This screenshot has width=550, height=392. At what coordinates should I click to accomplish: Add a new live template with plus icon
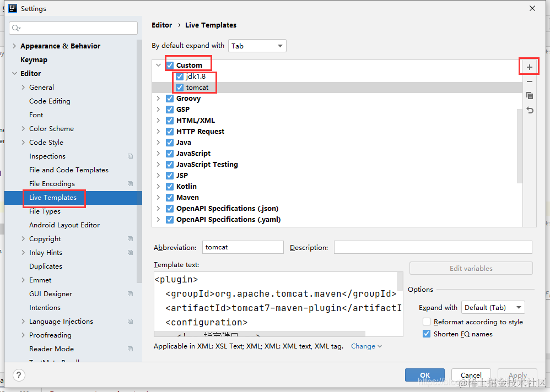pos(529,67)
